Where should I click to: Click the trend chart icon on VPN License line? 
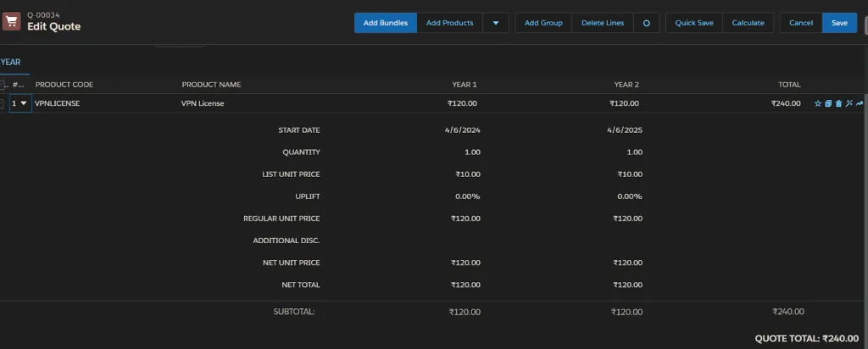pyautogui.click(x=860, y=103)
